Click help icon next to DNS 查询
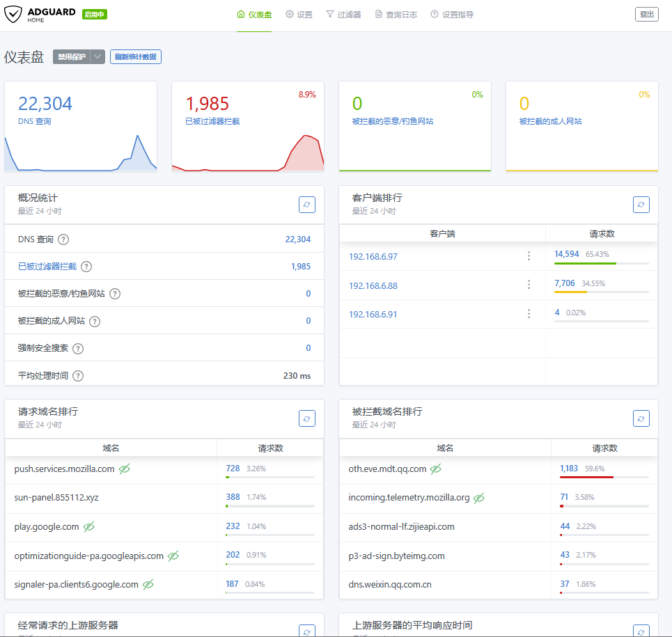 click(x=63, y=239)
